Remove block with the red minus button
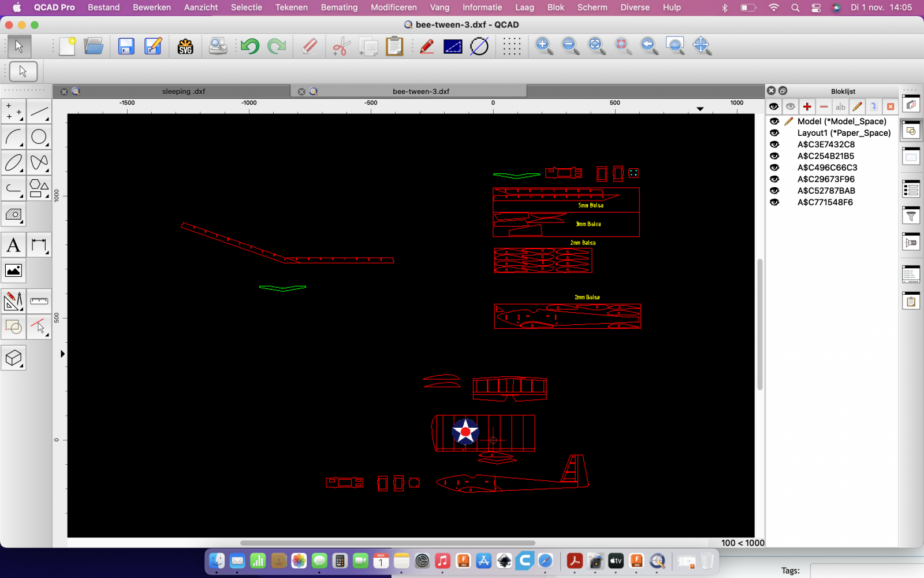Viewport: 924px width, 578px height. 824,106
